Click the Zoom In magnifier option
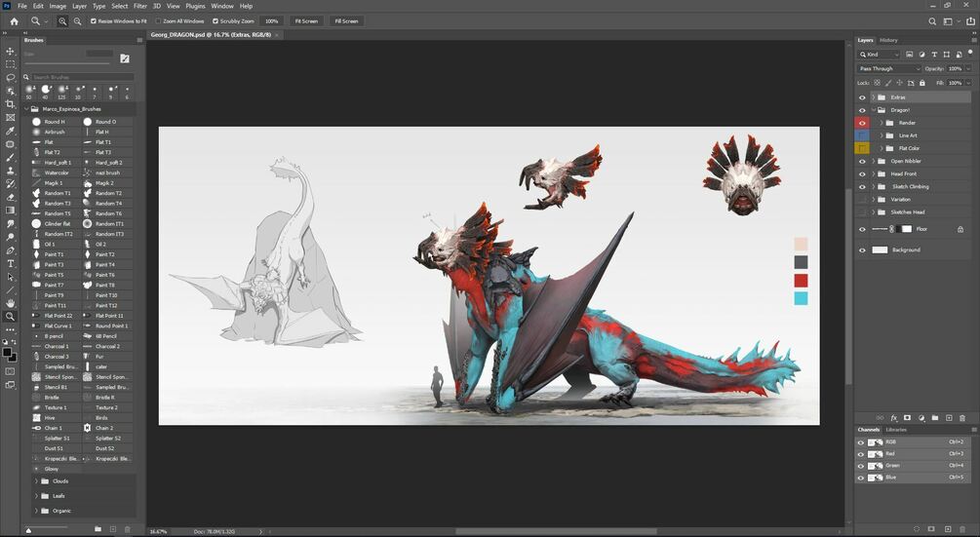This screenshot has width=980, height=537. pyautogui.click(x=62, y=21)
